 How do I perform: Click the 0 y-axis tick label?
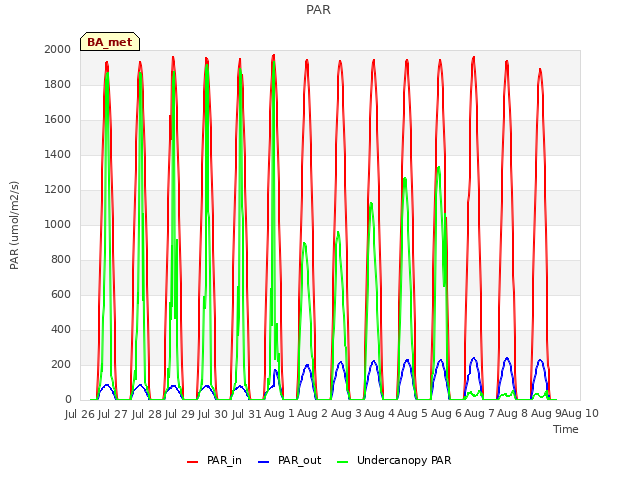[68, 400]
